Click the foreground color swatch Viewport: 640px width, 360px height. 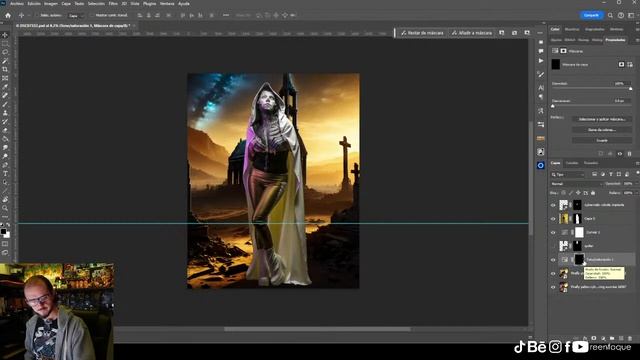point(4,232)
